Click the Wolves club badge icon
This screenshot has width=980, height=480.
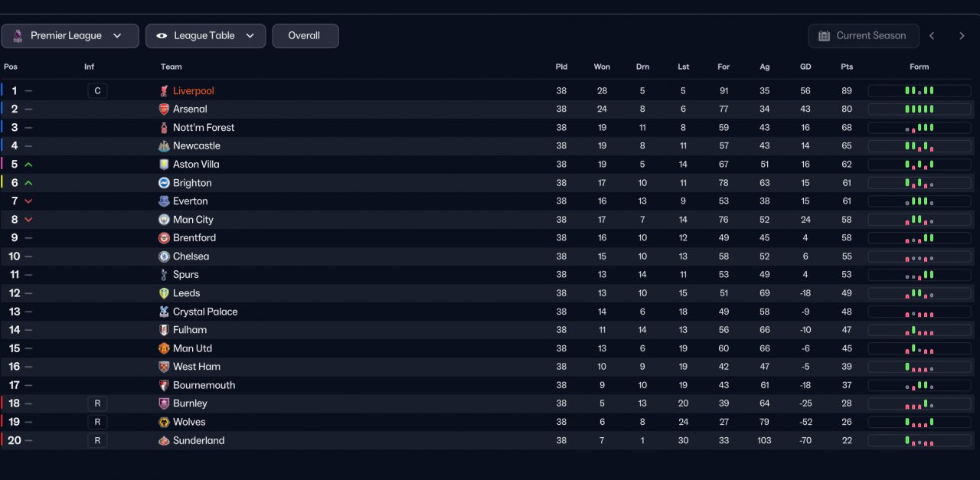click(x=164, y=422)
